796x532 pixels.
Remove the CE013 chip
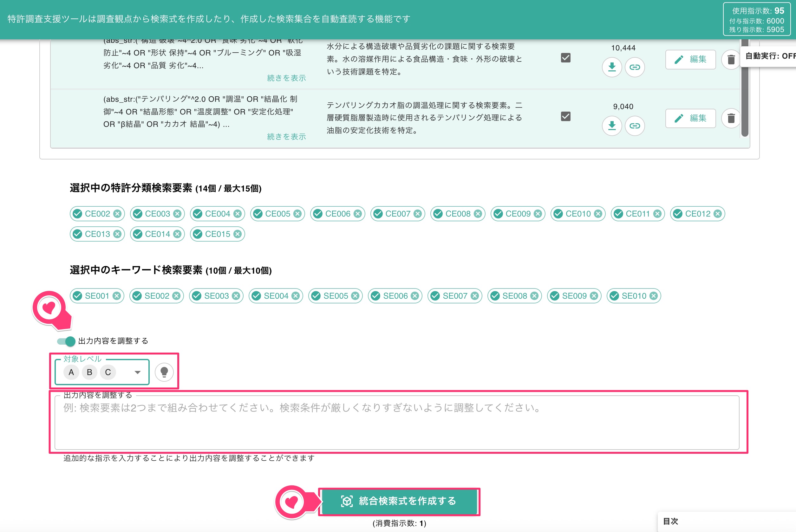117,234
